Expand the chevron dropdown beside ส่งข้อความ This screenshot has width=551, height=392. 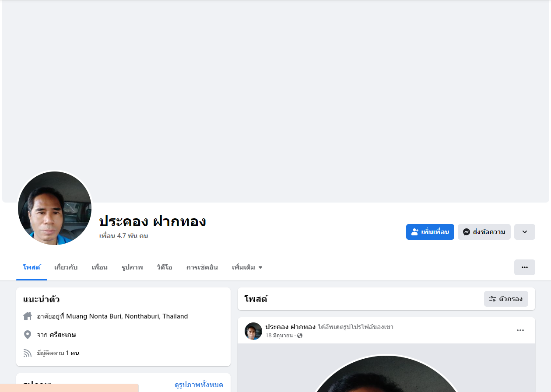[525, 232]
